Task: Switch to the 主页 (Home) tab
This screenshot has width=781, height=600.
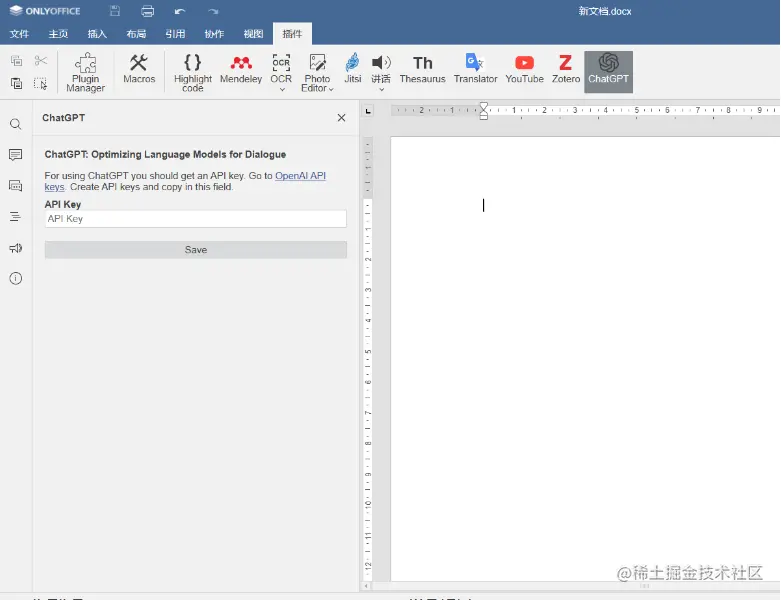Action: click(58, 34)
